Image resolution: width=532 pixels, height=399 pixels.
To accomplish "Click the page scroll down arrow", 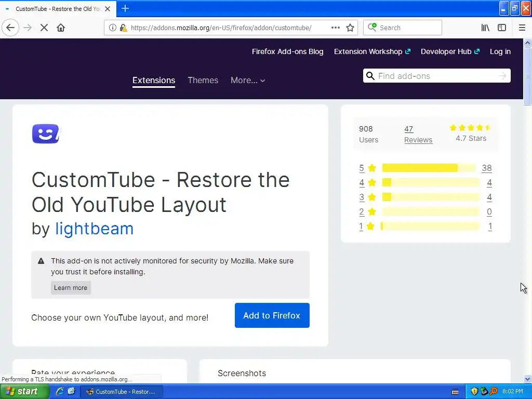I will pyautogui.click(x=528, y=379).
